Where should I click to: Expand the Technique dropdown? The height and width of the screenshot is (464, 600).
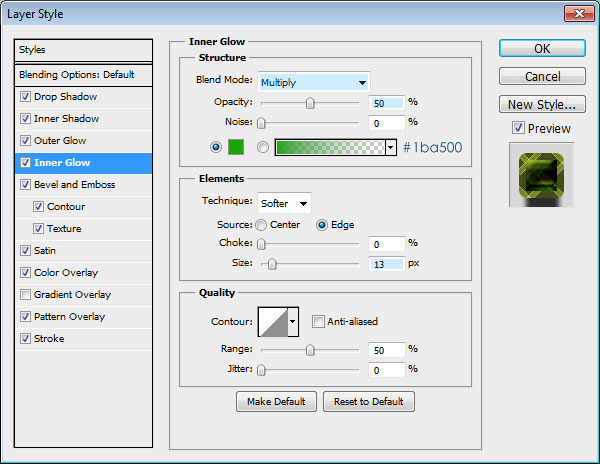click(x=284, y=203)
